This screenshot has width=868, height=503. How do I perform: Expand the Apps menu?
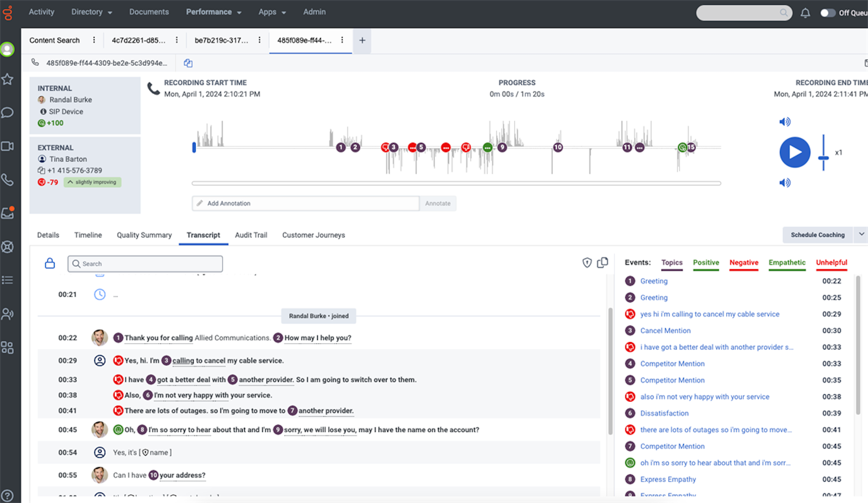click(x=272, y=12)
